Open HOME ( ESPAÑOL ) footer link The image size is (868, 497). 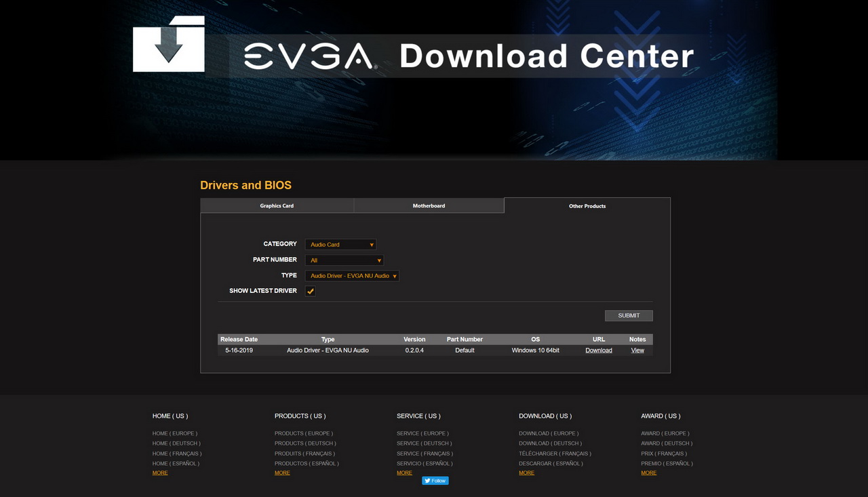pos(176,464)
